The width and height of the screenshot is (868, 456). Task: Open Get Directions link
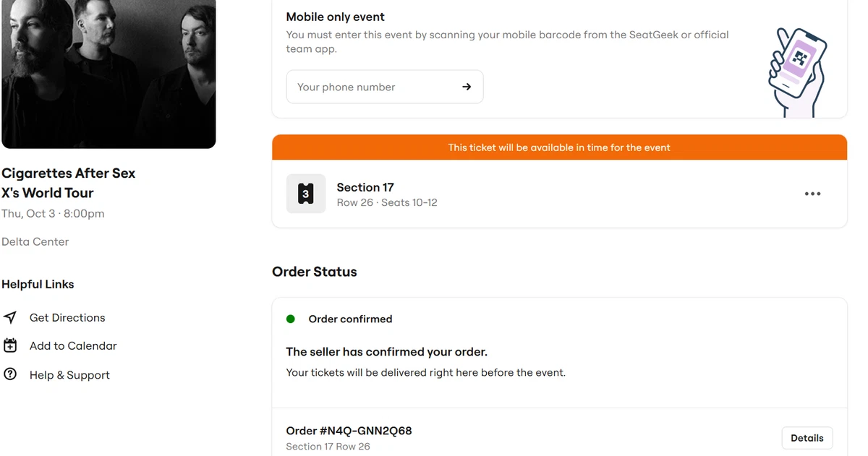pos(67,318)
